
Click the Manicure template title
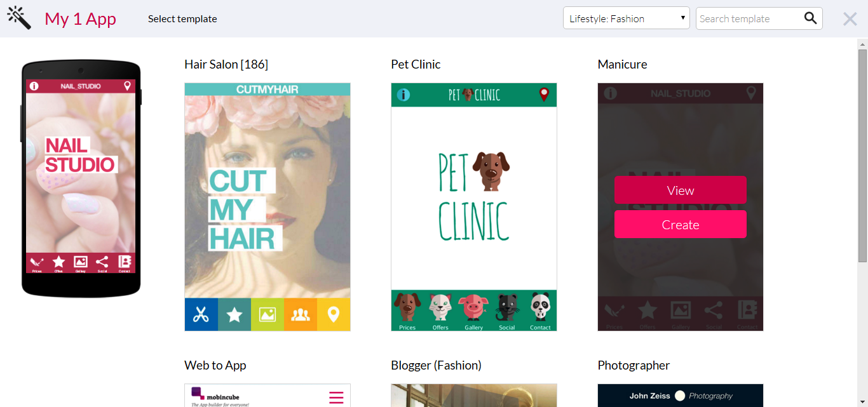click(623, 64)
